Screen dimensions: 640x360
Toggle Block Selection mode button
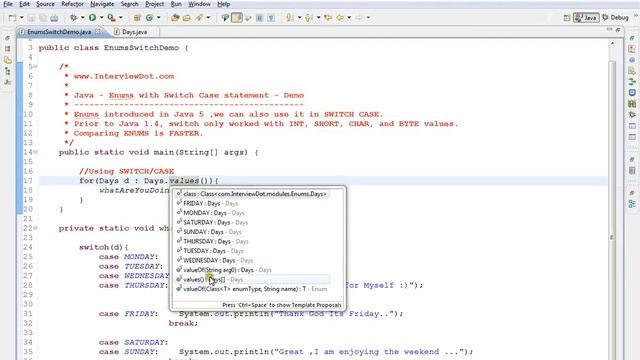tap(260, 18)
